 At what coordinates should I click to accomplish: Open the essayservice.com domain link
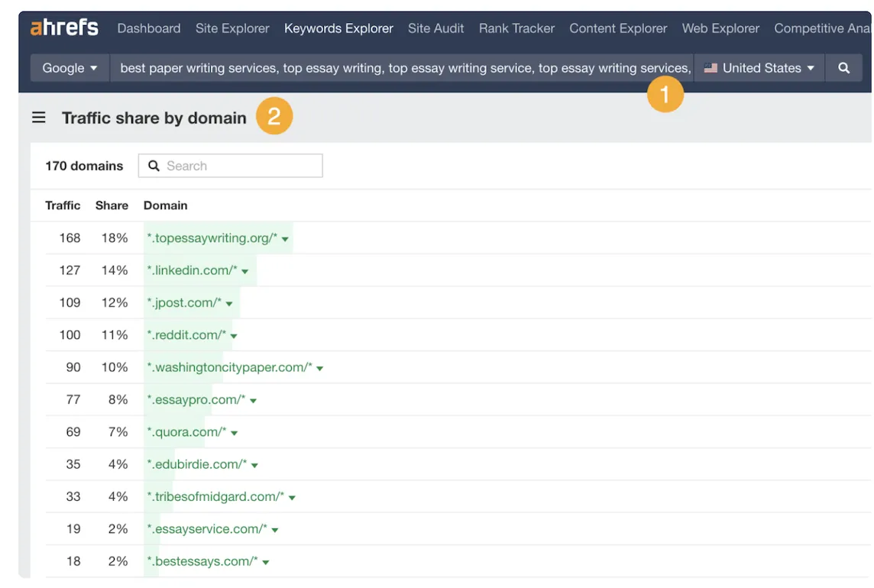point(207,529)
